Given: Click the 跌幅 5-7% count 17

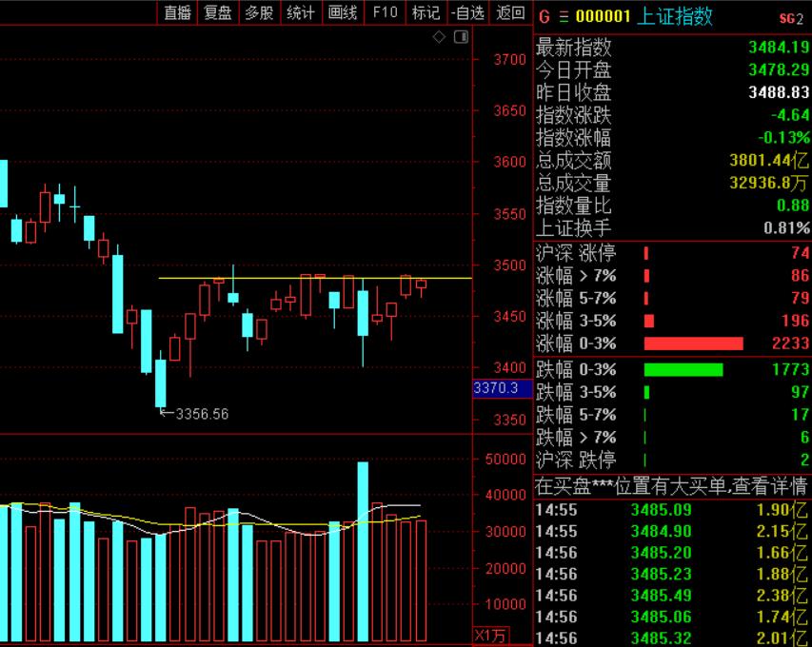Looking at the screenshot, I should click(x=800, y=415).
